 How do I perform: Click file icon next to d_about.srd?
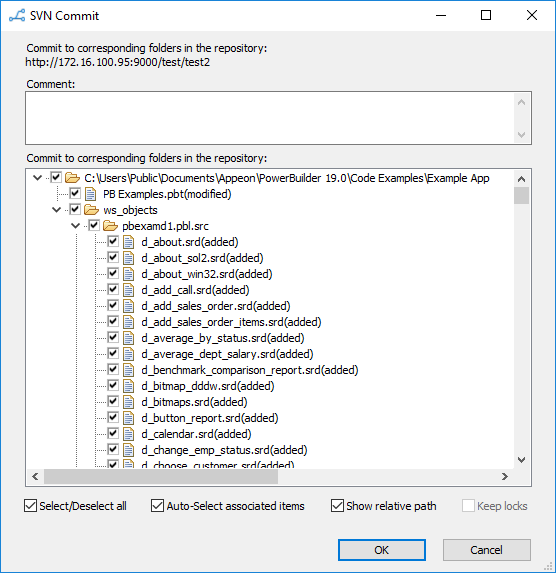128,242
